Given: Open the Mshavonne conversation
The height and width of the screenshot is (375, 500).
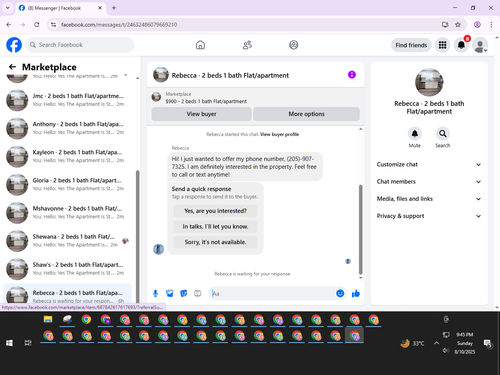Looking at the screenshot, I should [x=67, y=213].
